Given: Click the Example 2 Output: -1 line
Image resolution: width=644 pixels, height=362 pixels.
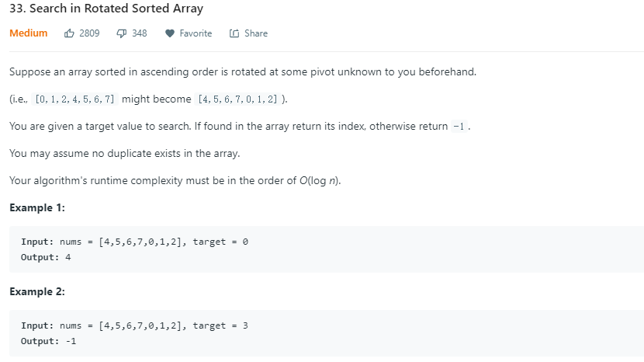Looking at the screenshot, I should tap(49, 340).
